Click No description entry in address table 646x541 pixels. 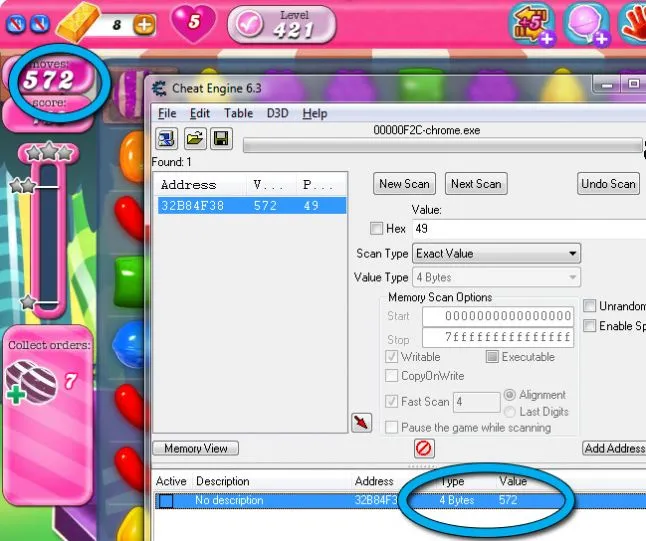point(229,500)
